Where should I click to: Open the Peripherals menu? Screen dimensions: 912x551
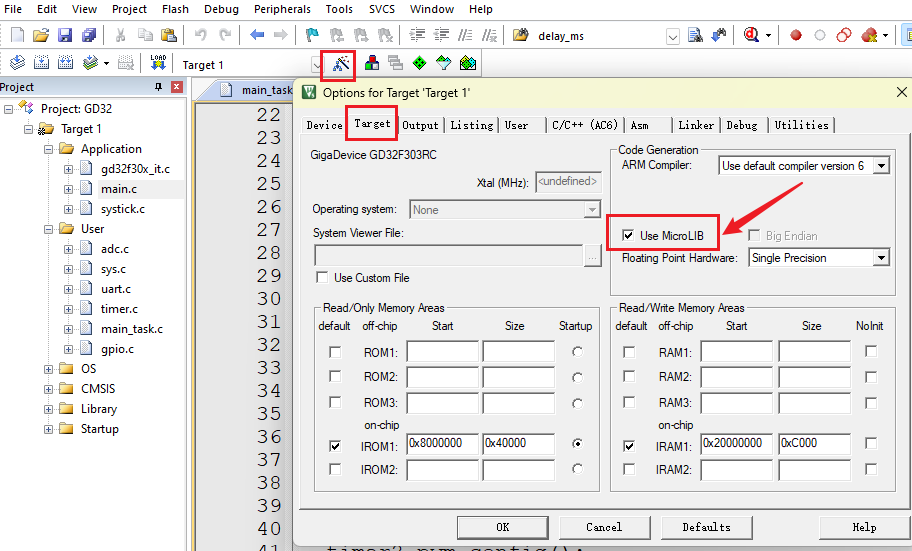(x=282, y=9)
